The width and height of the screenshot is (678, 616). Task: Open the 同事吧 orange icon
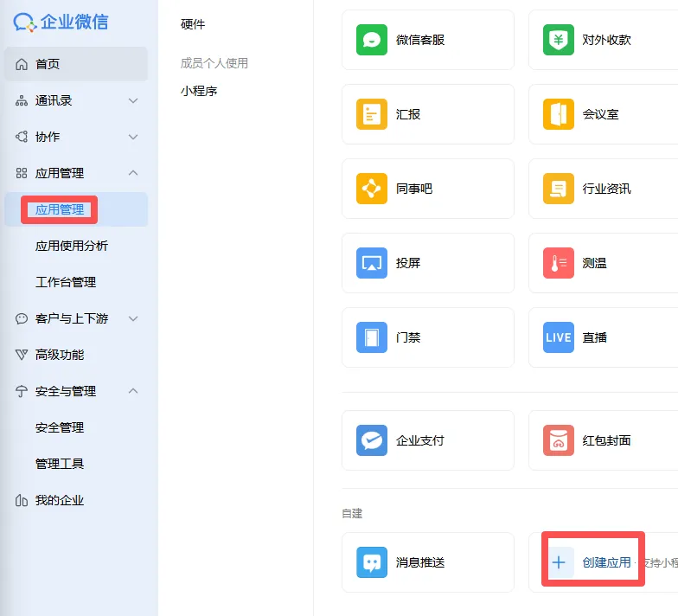pyautogui.click(x=372, y=189)
